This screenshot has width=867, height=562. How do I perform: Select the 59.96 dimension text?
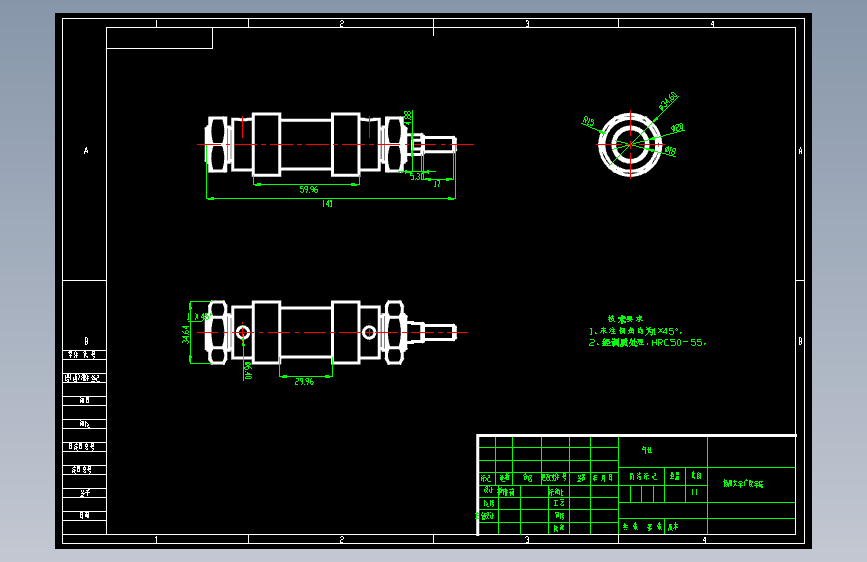tap(309, 190)
